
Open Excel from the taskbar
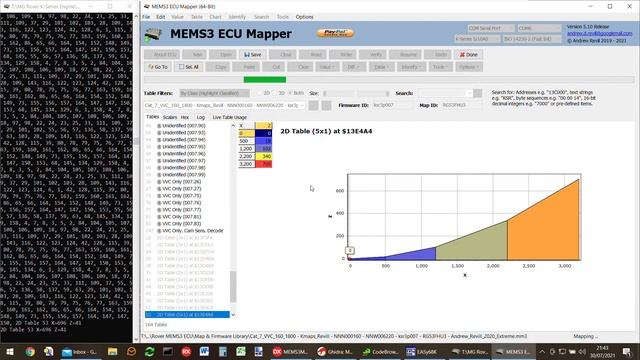[x=241, y=351]
